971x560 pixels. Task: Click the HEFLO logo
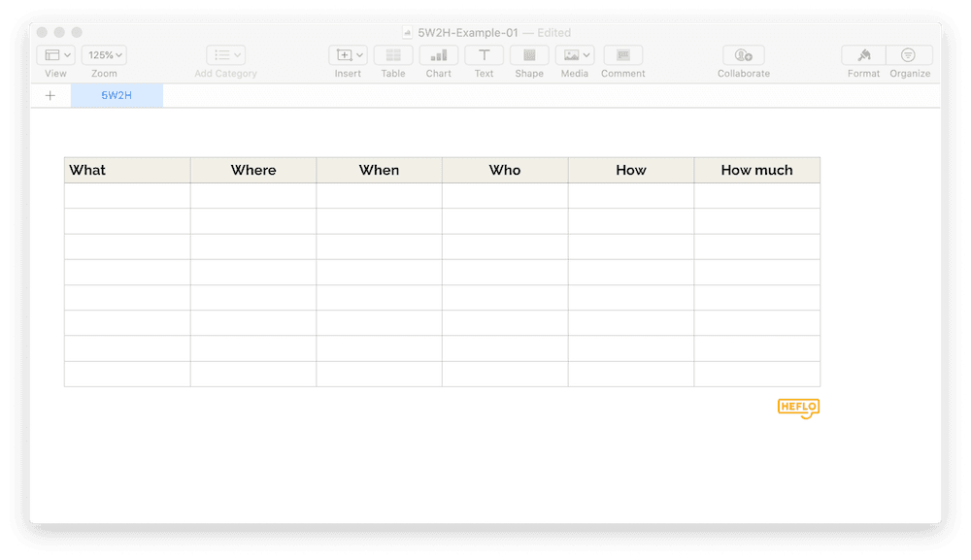coord(798,408)
